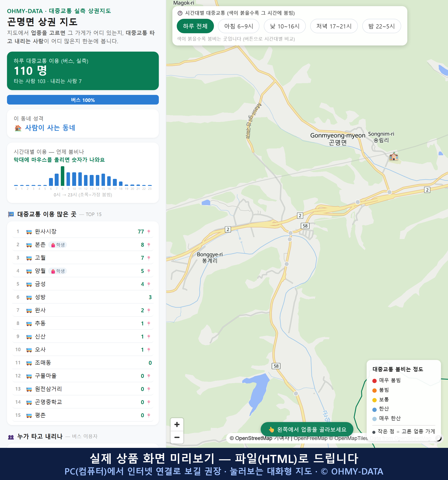
Task: Click the map pin next to 완사
Action: coord(149,311)
